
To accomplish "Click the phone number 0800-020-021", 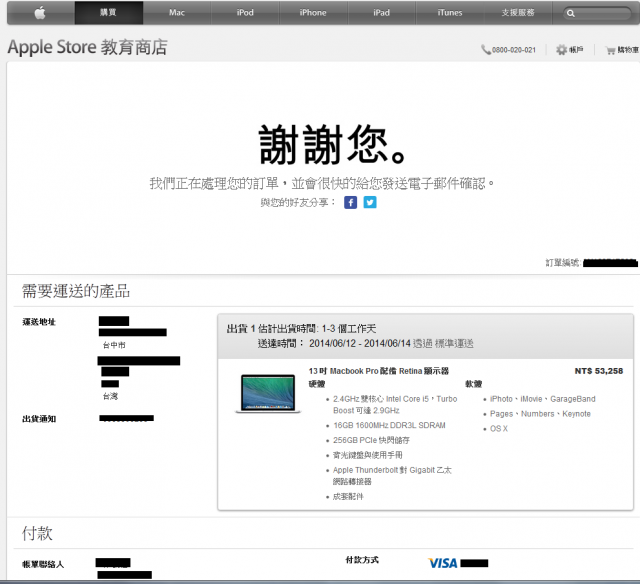I will coord(513,50).
